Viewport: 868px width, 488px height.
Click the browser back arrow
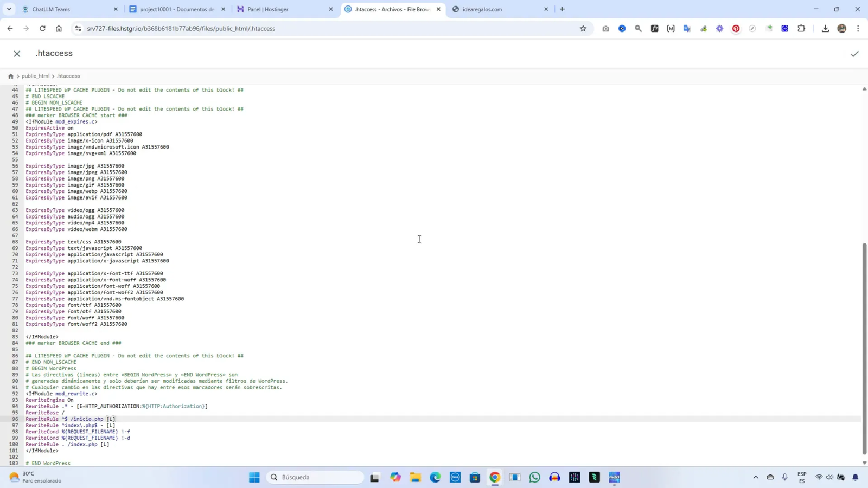click(x=10, y=29)
